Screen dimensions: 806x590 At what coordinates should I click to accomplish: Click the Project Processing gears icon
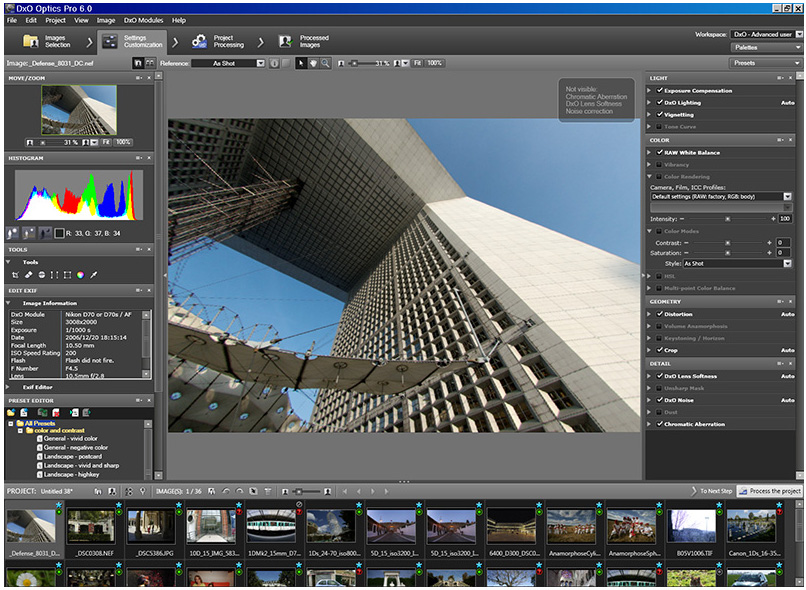click(x=199, y=41)
